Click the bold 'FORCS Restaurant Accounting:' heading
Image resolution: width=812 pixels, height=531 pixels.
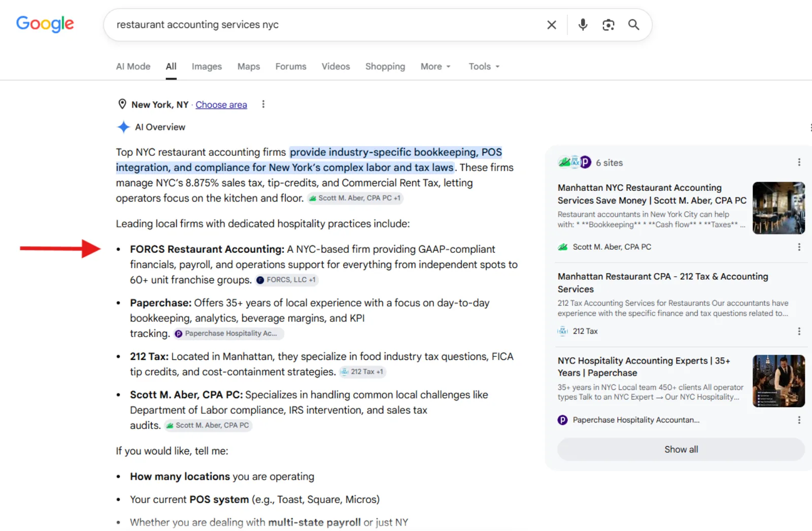pyautogui.click(x=207, y=249)
